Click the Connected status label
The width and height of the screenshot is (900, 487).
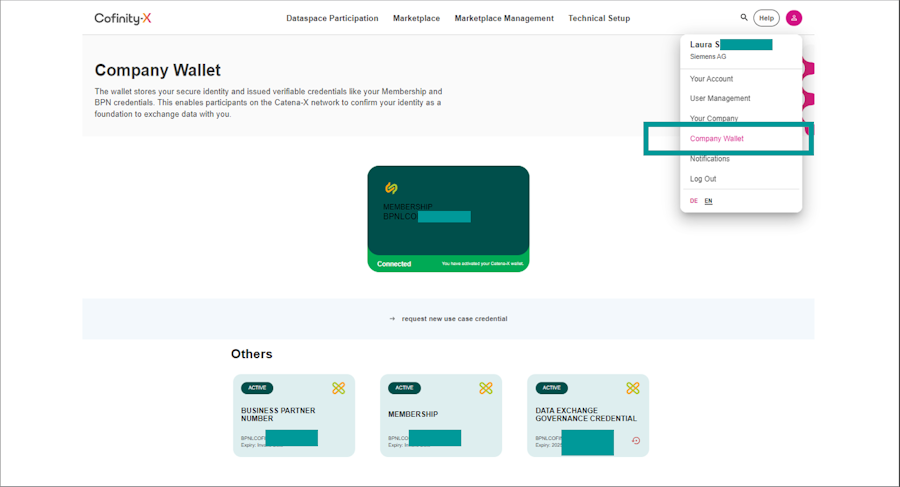tap(394, 264)
